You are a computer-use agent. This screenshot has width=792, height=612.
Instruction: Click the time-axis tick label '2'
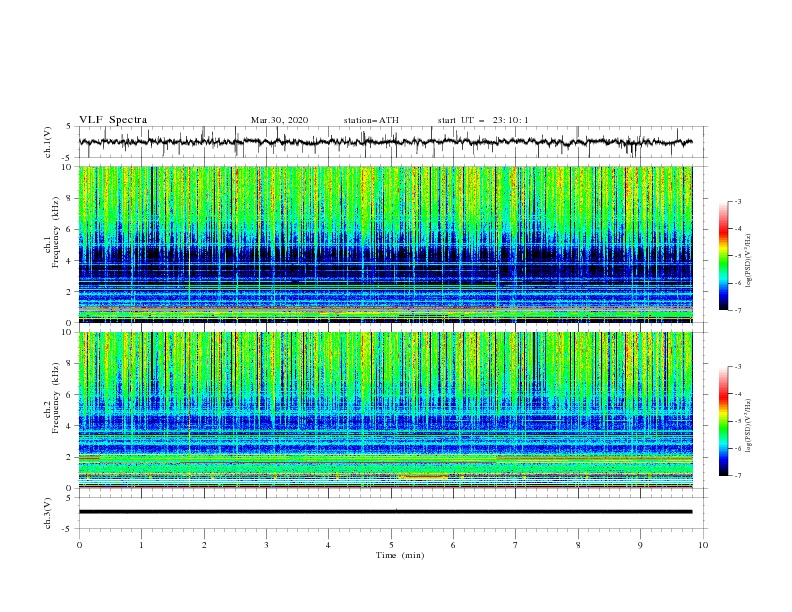click(x=204, y=545)
